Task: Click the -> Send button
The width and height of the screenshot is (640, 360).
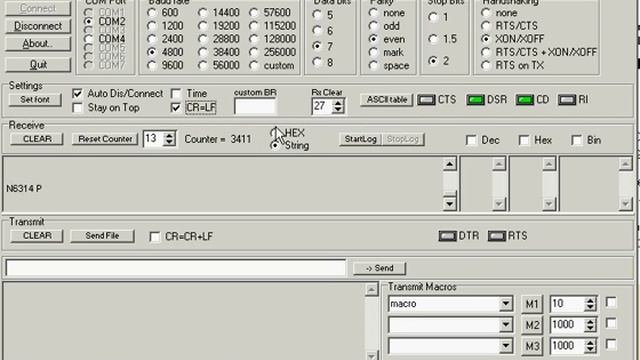Action: 379,268
